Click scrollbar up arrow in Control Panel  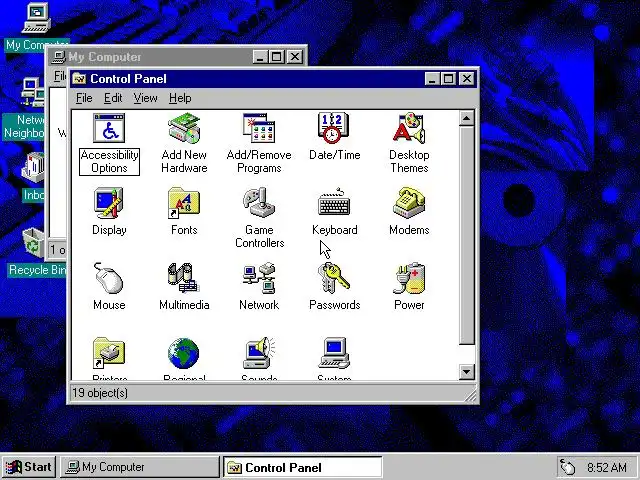point(466,119)
